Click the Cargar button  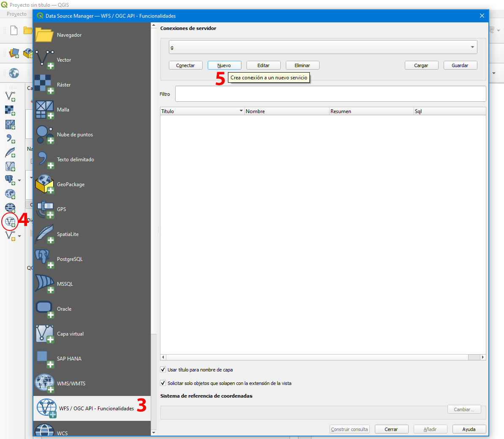point(421,65)
